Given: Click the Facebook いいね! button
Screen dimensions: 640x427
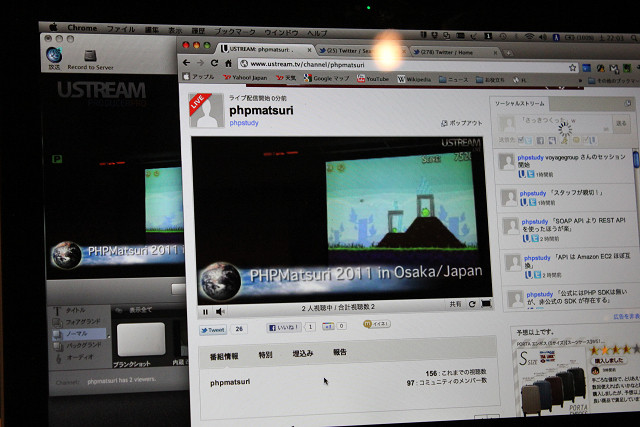Looking at the screenshot, I should click(284, 327).
